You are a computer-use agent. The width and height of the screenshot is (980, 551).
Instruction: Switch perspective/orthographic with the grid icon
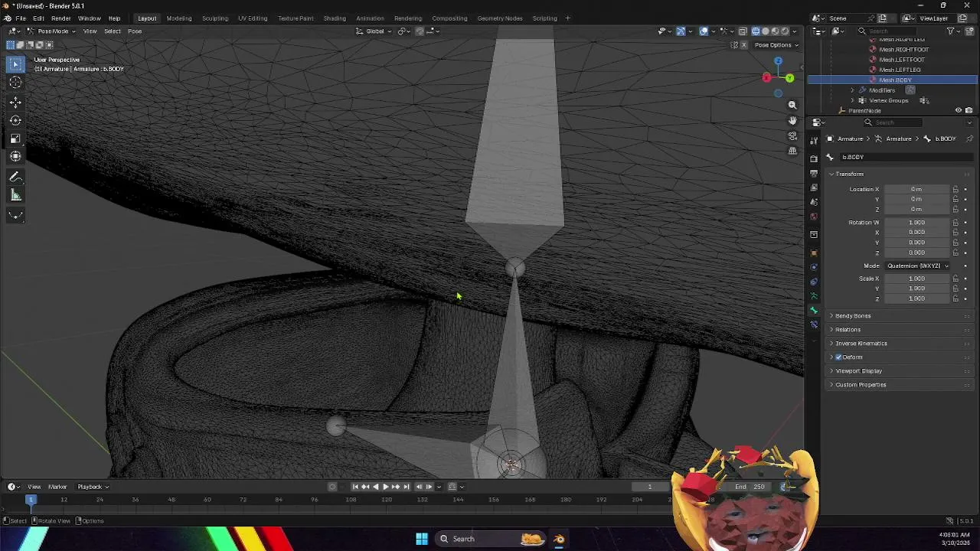792,151
